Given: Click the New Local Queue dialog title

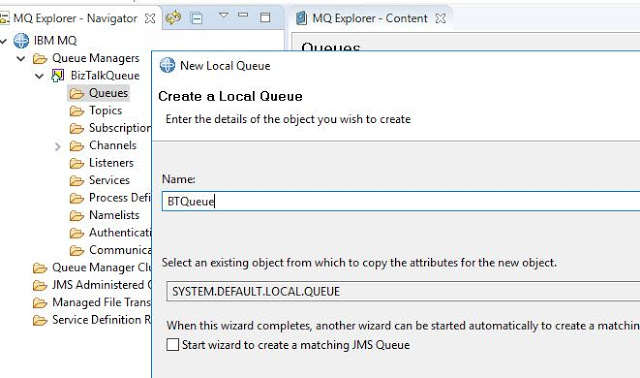Looking at the screenshot, I should (225, 66).
